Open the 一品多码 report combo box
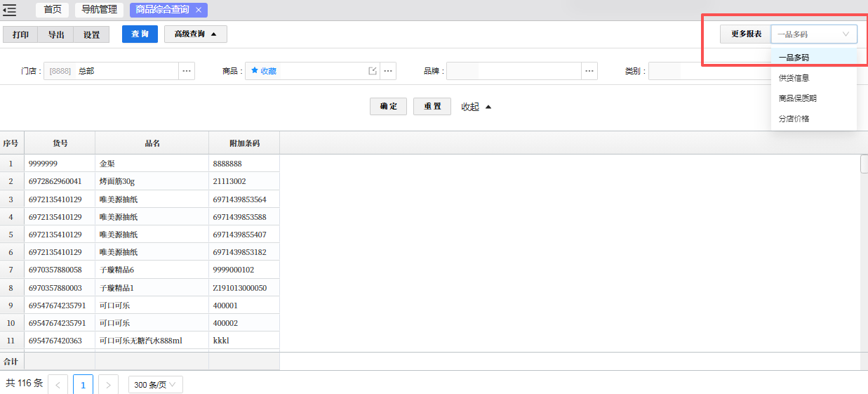Image resolution: width=868 pixels, height=394 pixels. coord(814,34)
